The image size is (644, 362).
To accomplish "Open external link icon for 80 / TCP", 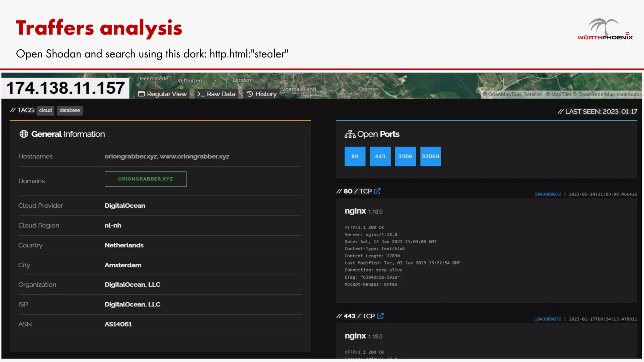I will point(377,191).
